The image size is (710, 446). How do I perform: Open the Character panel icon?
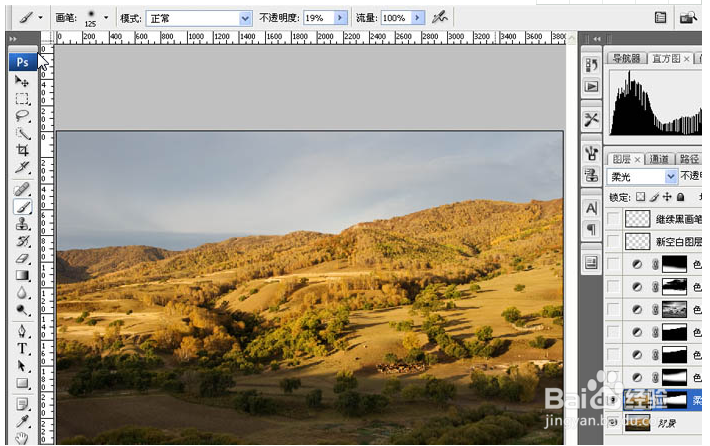click(591, 208)
